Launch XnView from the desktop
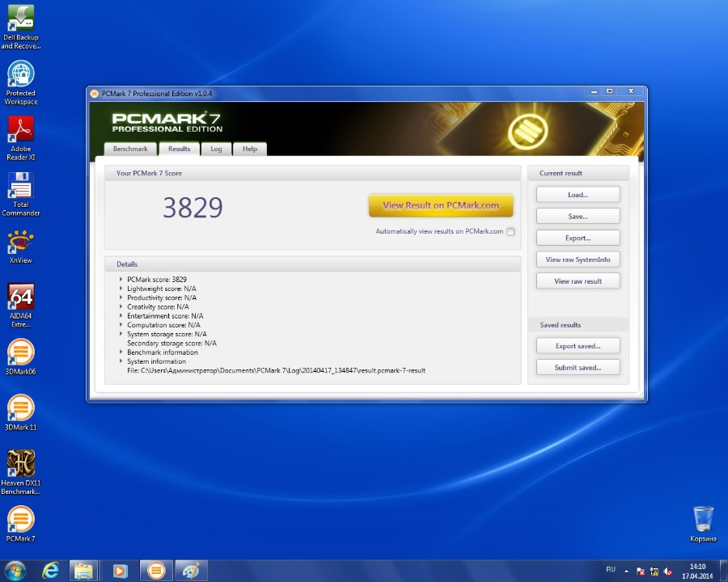 click(x=21, y=246)
